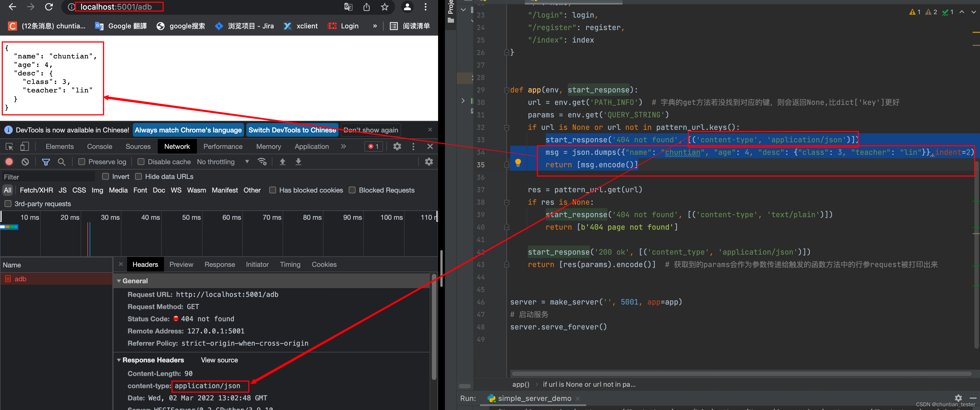
Task: Clear the network log
Action: (x=25, y=162)
